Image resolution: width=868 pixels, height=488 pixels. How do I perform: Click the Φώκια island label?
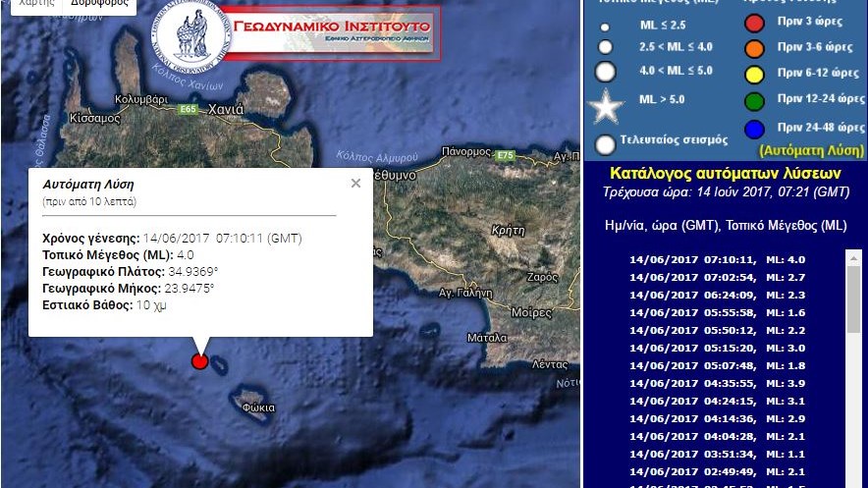[258, 407]
